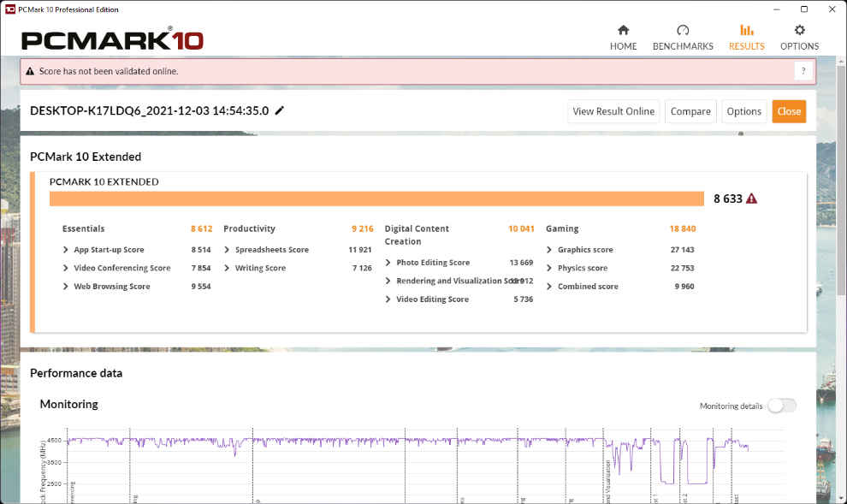Click the Physics score value 22 753
The image size is (847, 504).
click(x=682, y=268)
